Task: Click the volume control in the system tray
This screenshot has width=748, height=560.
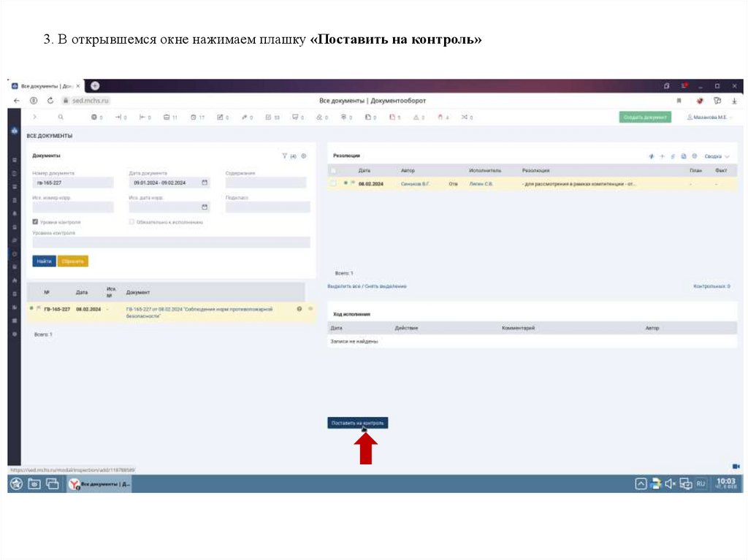Action: pos(669,483)
